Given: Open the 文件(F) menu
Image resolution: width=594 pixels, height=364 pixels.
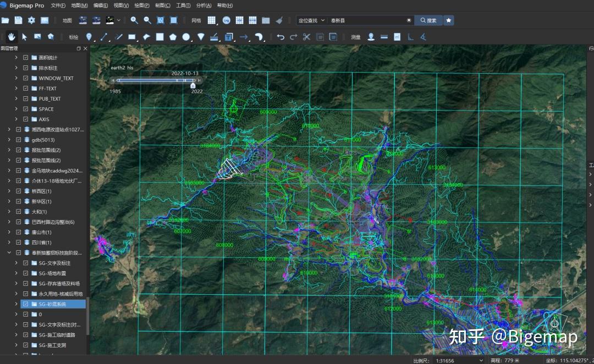Looking at the screenshot, I should click(x=58, y=5).
